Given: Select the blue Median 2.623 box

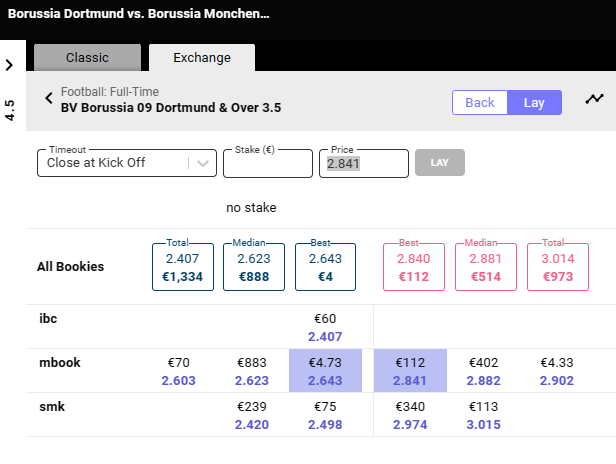Looking at the screenshot, I should click(x=254, y=267).
